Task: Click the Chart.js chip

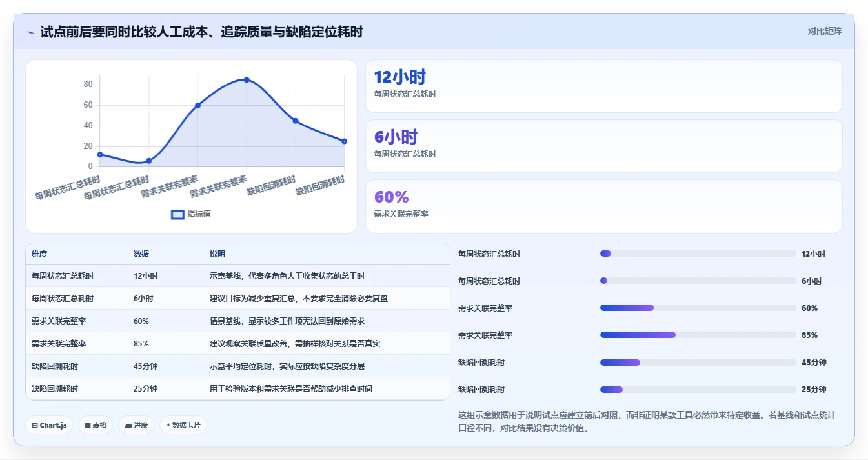Action: tap(50, 425)
